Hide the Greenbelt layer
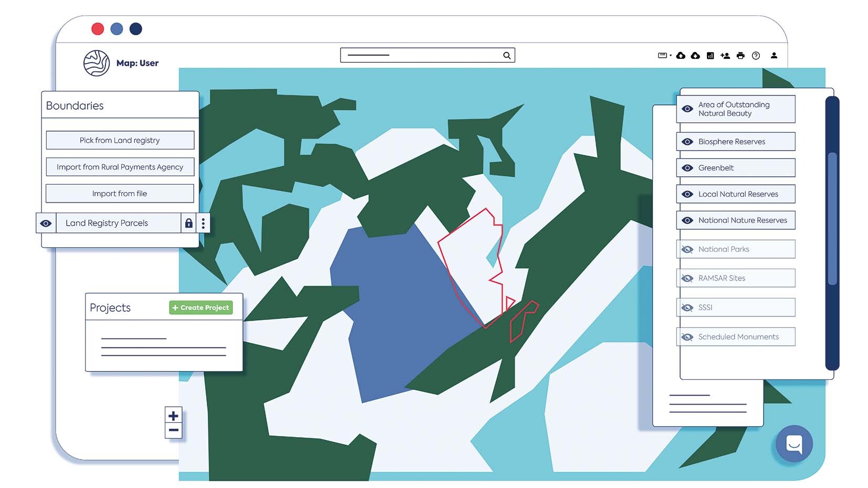Viewport: 868px width, 488px height. pyautogui.click(x=687, y=167)
